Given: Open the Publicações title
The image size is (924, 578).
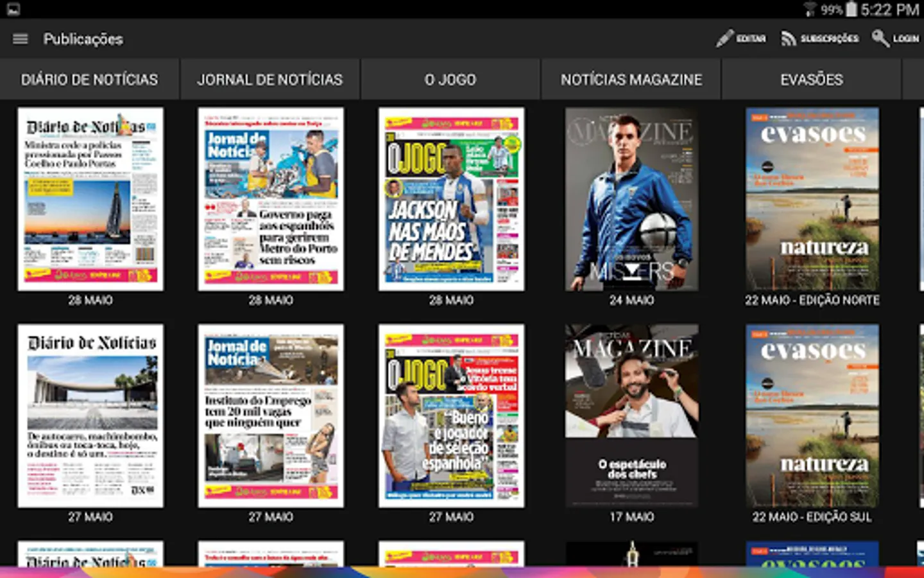Looking at the screenshot, I should pyautogui.click(x=83, y=39).
